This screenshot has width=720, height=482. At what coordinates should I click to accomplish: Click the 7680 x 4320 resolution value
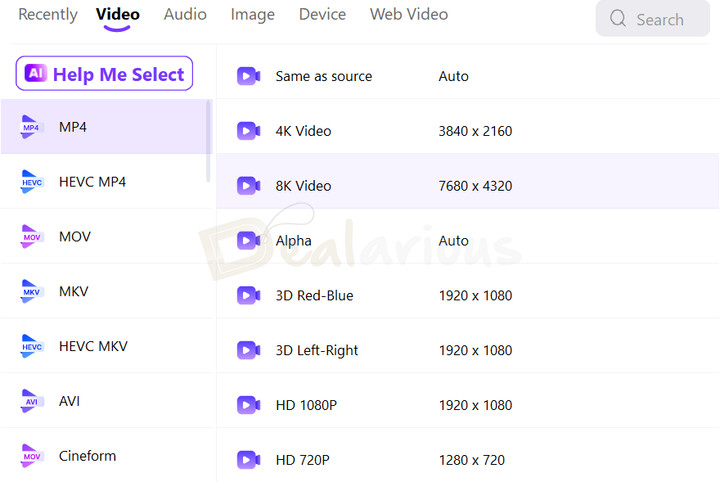coord(475,185)
